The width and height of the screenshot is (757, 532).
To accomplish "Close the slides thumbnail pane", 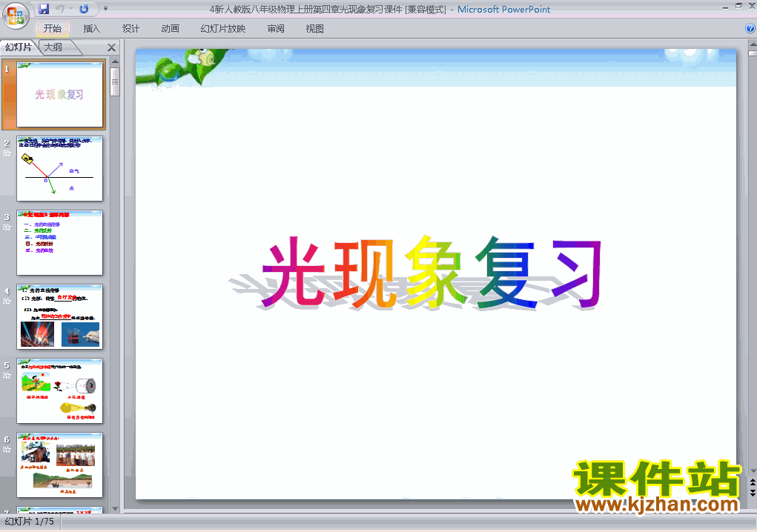I will pos(111,47).
